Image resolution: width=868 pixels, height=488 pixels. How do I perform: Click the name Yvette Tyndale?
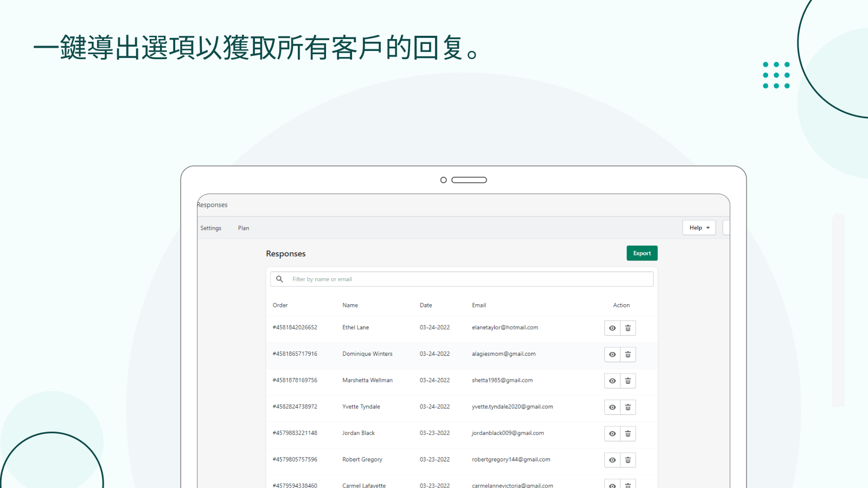361,407
